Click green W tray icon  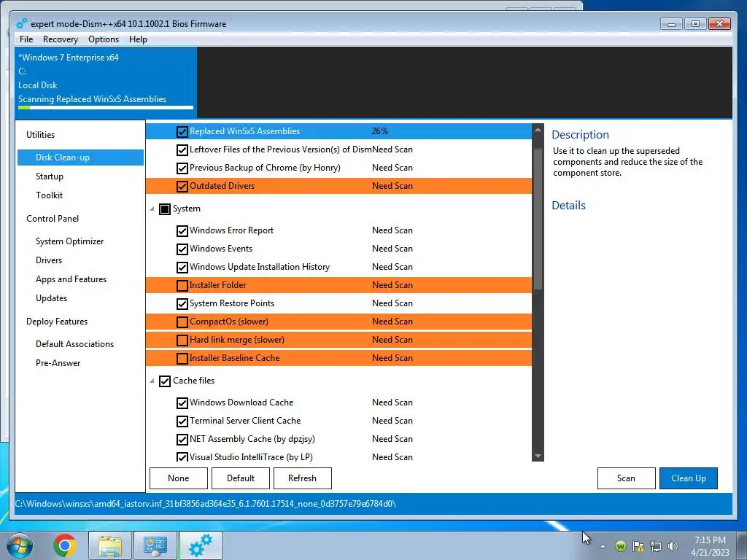click(620, 547)
